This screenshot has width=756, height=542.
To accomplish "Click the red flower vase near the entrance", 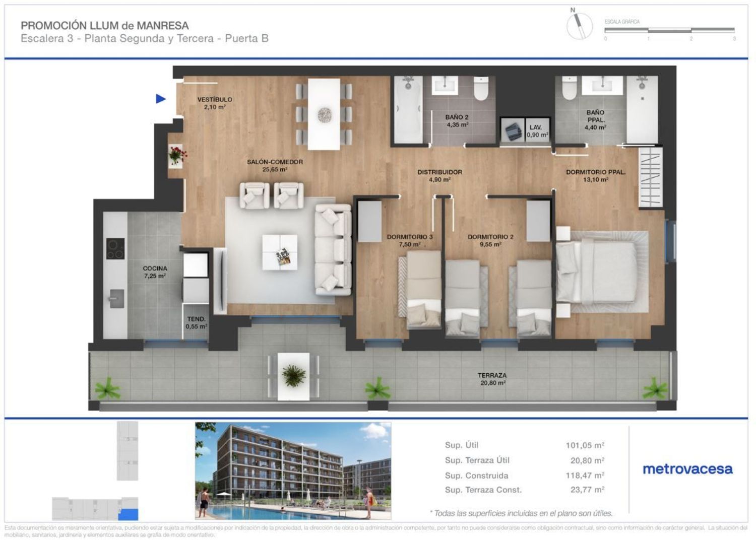I will 176,154.
